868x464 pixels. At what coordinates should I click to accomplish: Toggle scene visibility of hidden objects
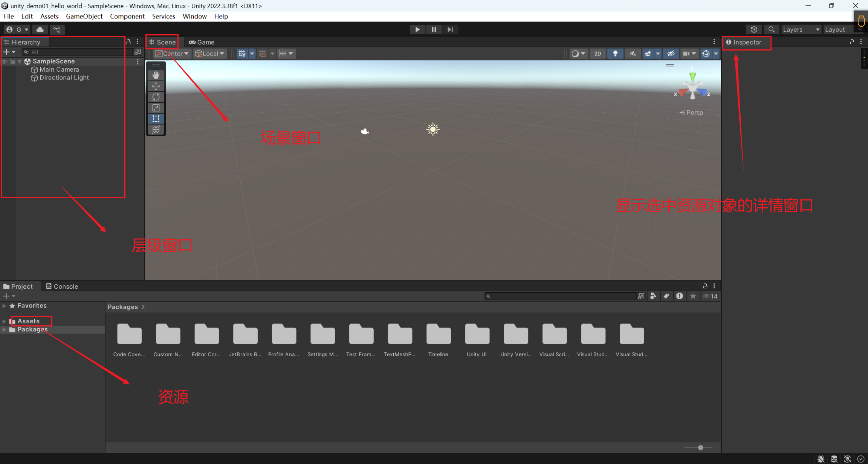point(671,54)
